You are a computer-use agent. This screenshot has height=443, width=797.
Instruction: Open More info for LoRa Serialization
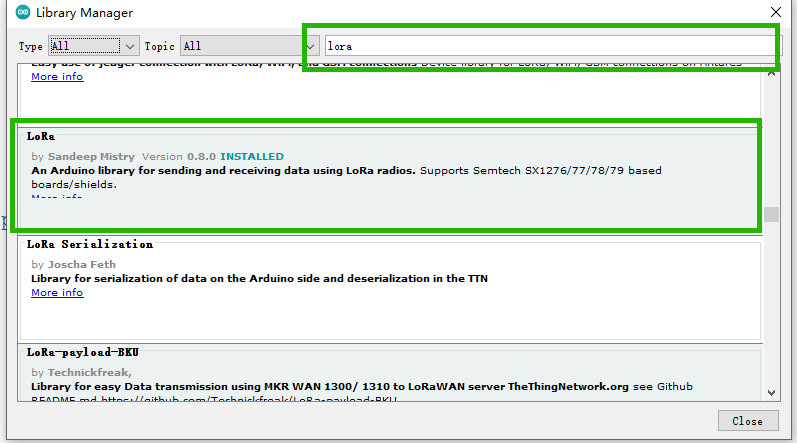click(x=57, y=293)
